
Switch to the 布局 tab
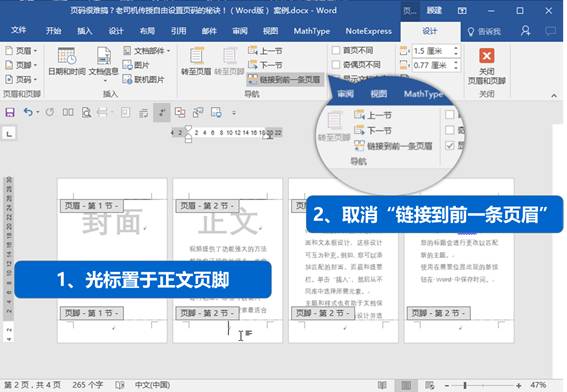(x=147, y=31)
